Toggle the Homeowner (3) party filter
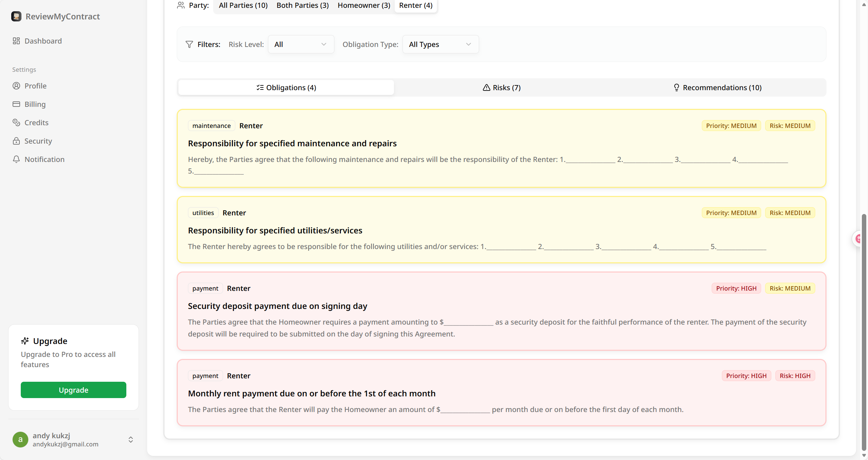The height and width of the screenshot is (460, 868). tap(363, 5)
